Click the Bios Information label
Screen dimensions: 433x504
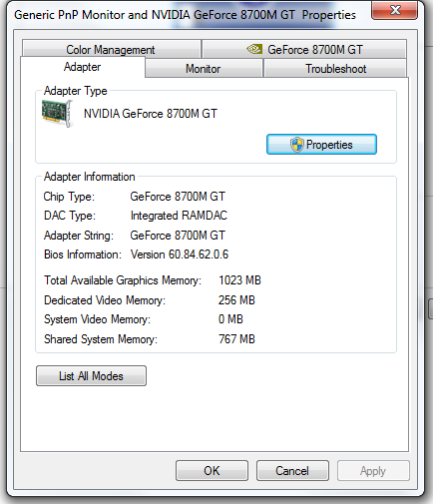coord(83,254)
